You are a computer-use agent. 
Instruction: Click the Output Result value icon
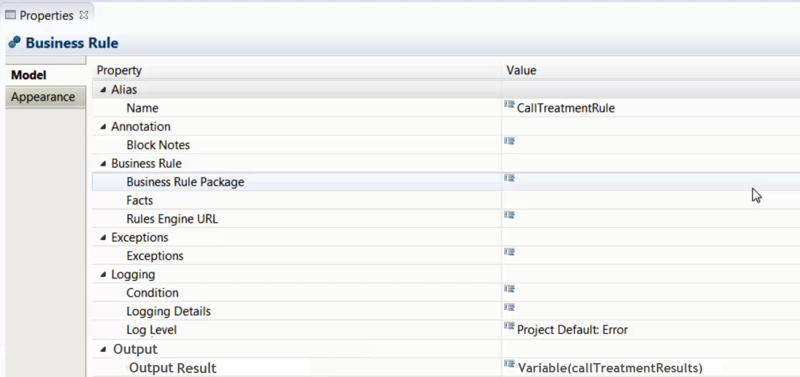509,364
